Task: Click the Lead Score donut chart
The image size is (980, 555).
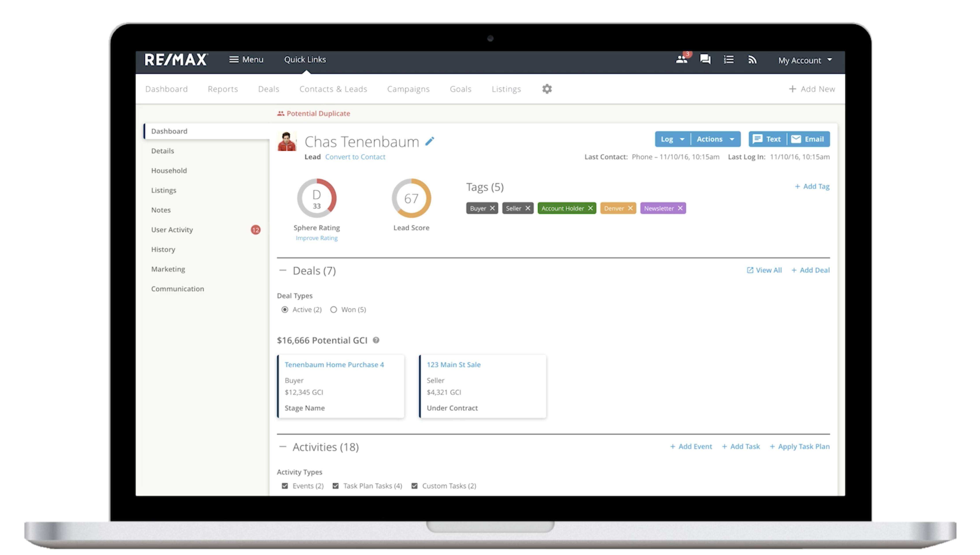Action: (411, 198)
